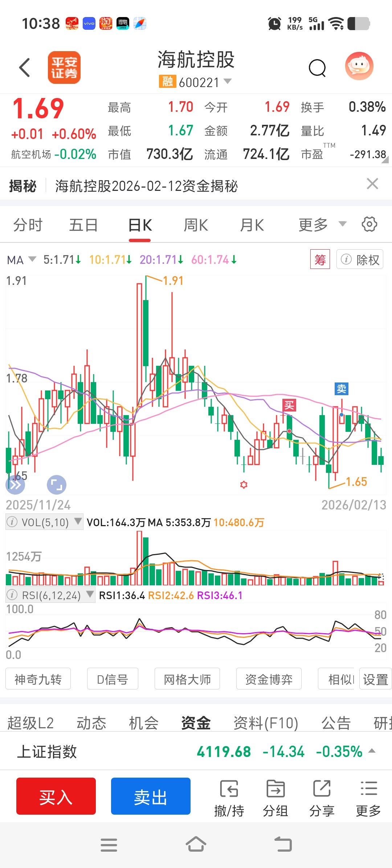Tap the 市值 value 730.3亿
Image resolution: width=392 pixels, height=868 pixels.
tap(170, 154)
